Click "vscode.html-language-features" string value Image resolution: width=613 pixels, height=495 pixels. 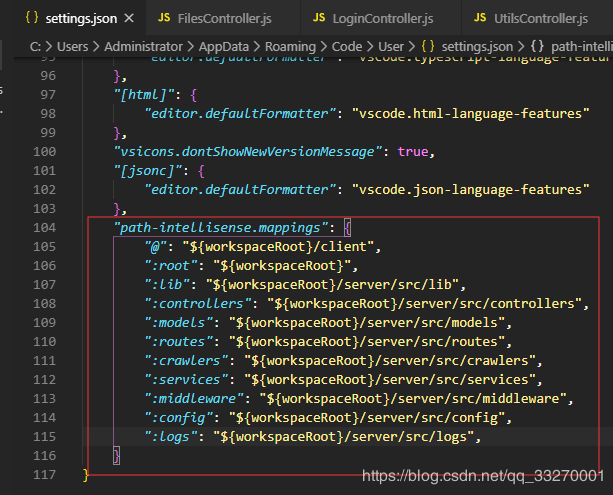[x=471, y=114]
